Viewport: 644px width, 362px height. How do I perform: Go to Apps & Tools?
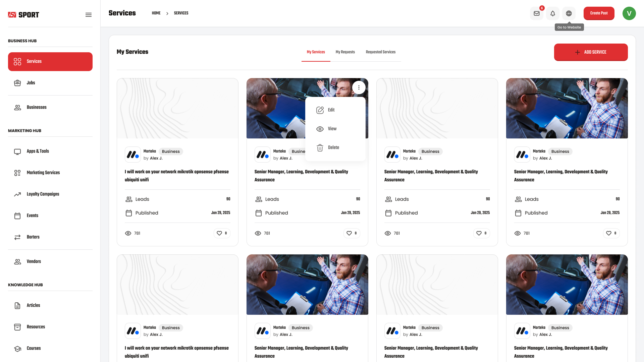pyautogui.click(x=50, y=151)
